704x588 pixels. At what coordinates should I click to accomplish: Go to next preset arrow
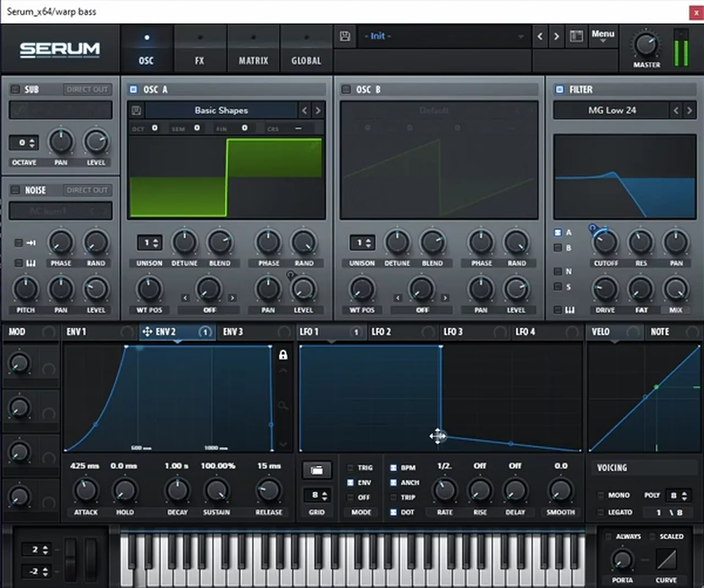(x=557, y=36)
